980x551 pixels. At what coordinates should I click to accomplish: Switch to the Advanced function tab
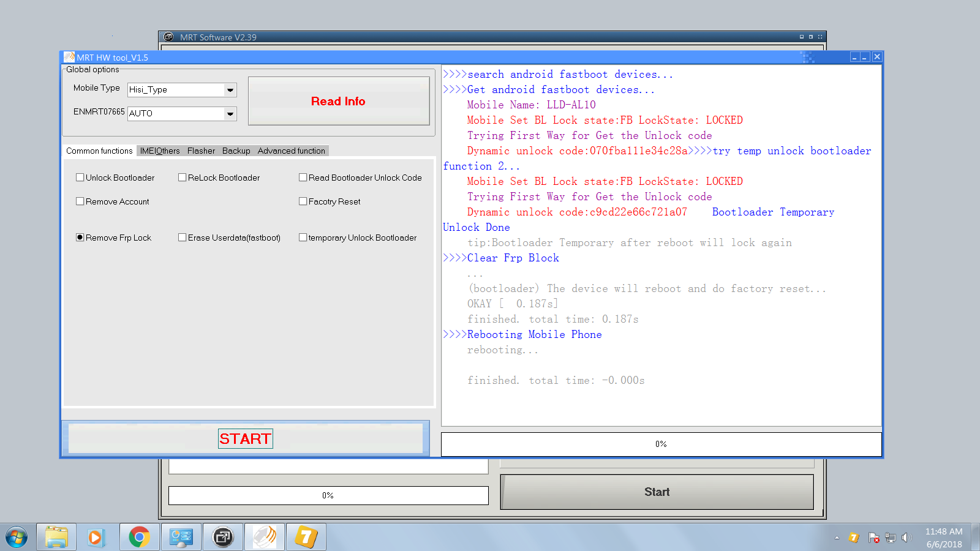coord(292,151)
